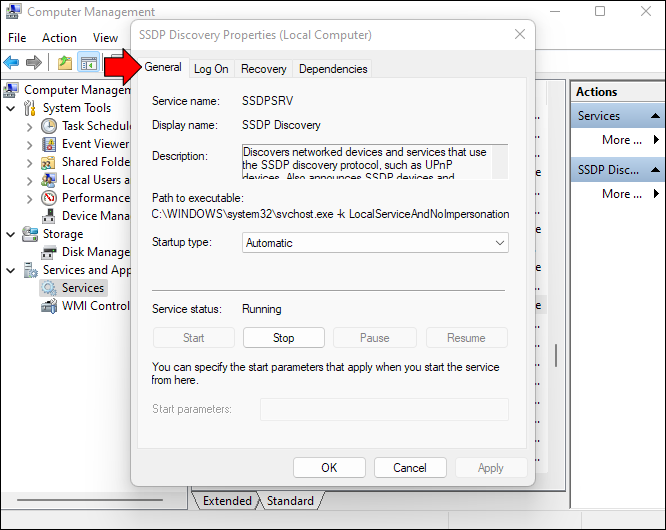
Task: Click the Stop service button
Action: click(284, 338)
